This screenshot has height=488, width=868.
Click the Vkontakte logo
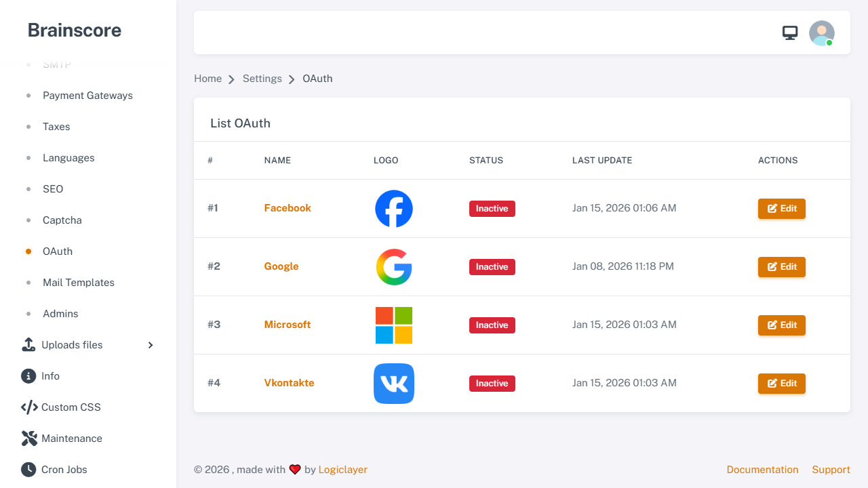tap(394, 383)
